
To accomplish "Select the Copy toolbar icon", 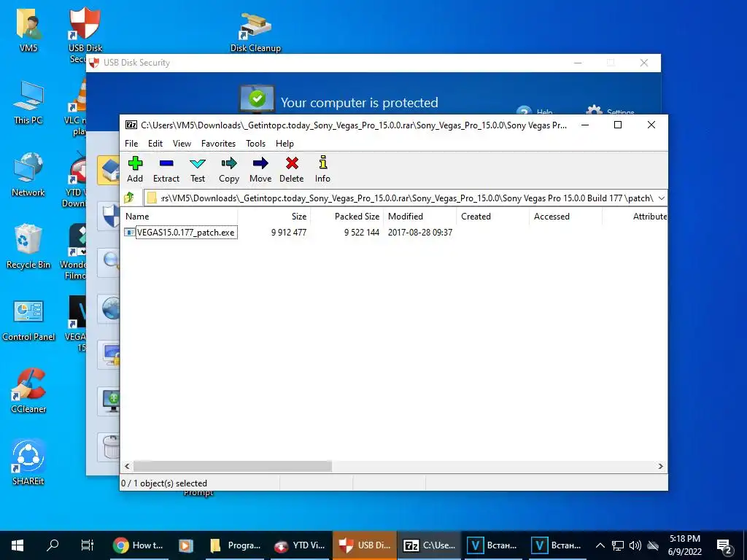I will point(228,169).
